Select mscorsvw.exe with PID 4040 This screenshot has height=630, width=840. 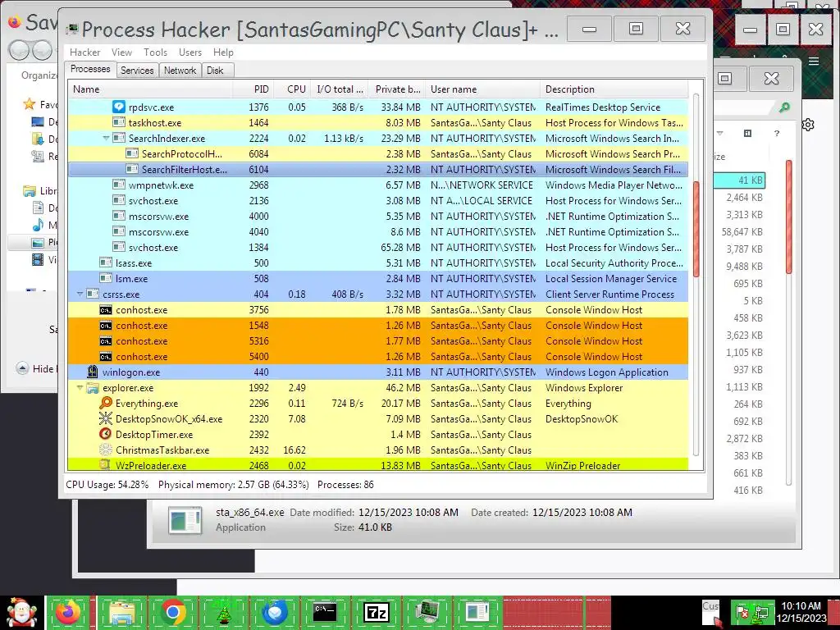(x=378, y=232)
